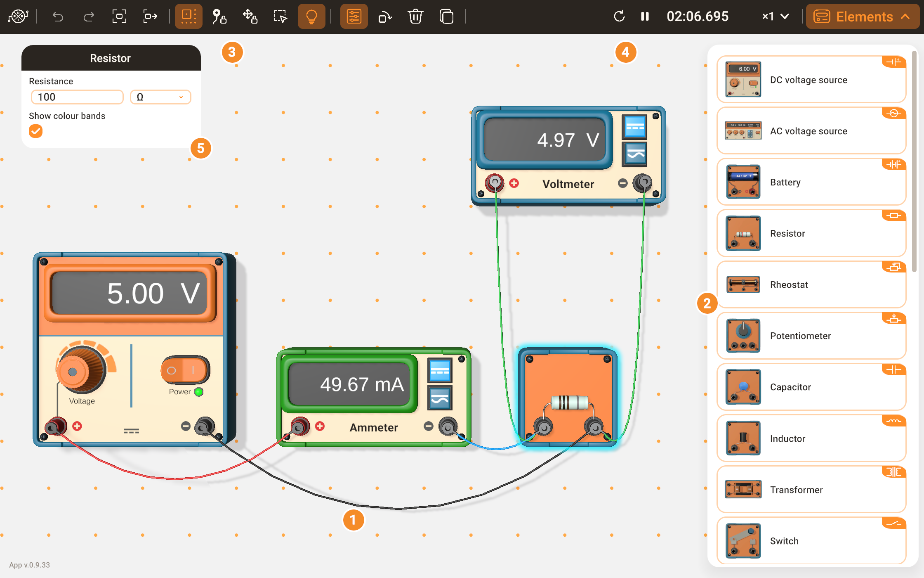The height and width of the screenshot is (578, 924).
Task: Select Resistor from Elements list
Action: coord(811,233)
